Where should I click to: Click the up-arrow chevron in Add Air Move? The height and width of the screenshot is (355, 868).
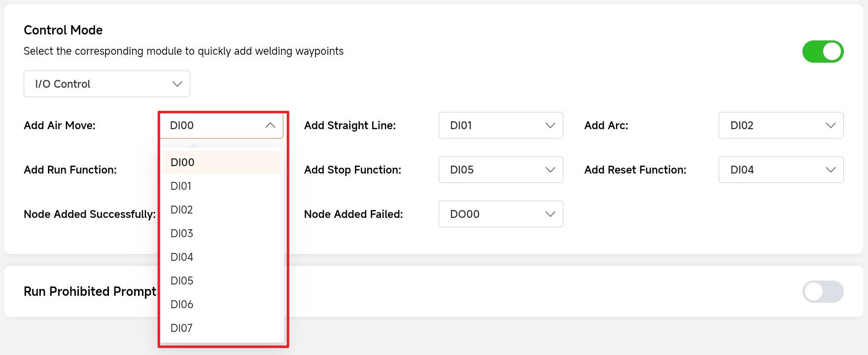(270, 125)
